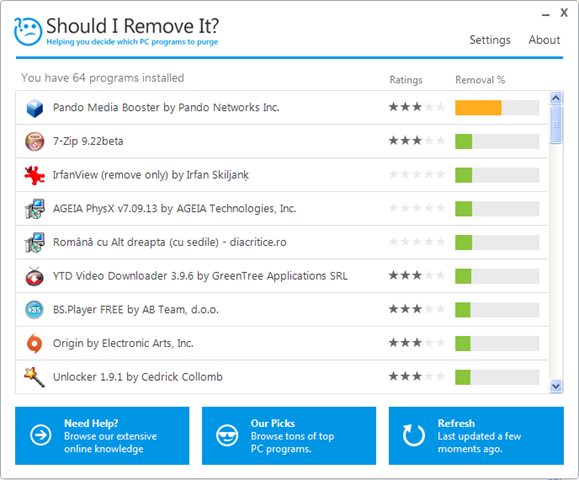Select the Unlocker magic wand icon
The image size is (579, 480).
35,377
